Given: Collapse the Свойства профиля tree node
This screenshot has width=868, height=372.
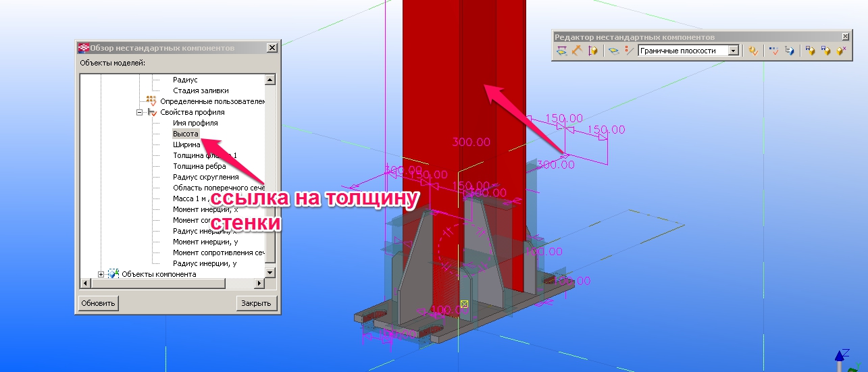Looking at the screenshot, I should [x=140, y=112].
